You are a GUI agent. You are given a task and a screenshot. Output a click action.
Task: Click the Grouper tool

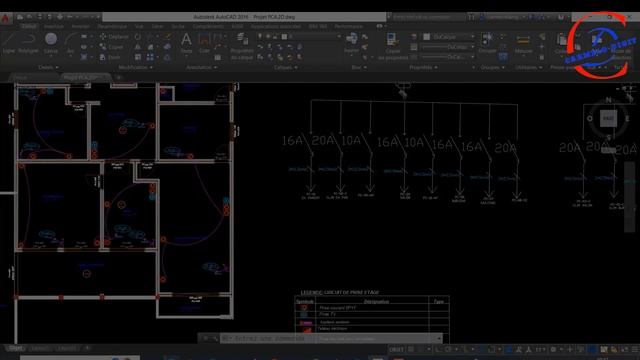coord(487,43)
